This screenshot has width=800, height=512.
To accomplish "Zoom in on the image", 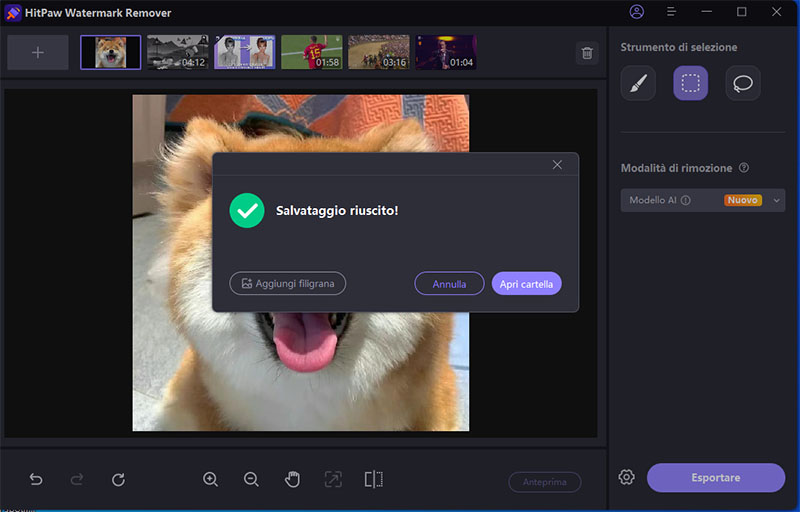I will pyautogui.click(x=210, y=480).
